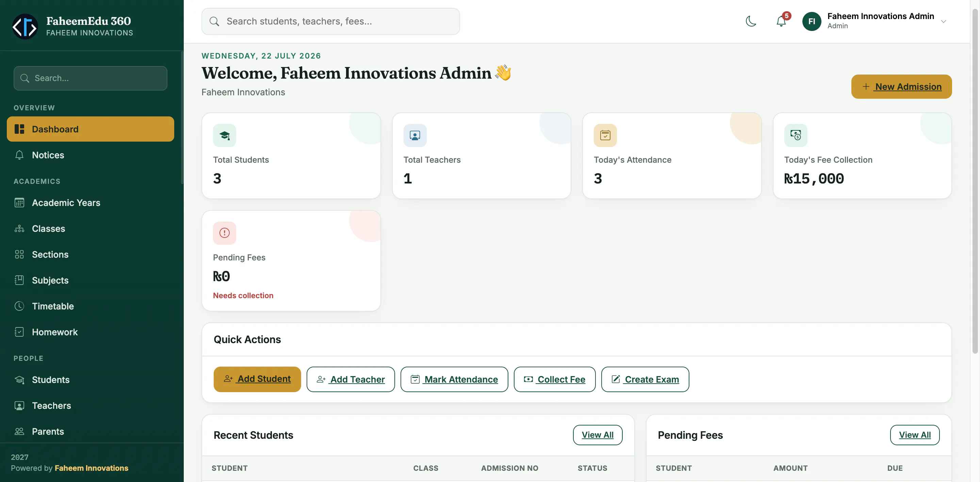Click the Total Students card icon
Viewport: 980px width, 482px height.
225,135
